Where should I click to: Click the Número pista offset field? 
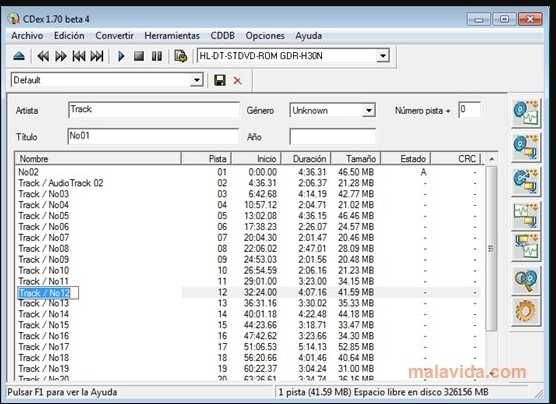tap(469, 110)
